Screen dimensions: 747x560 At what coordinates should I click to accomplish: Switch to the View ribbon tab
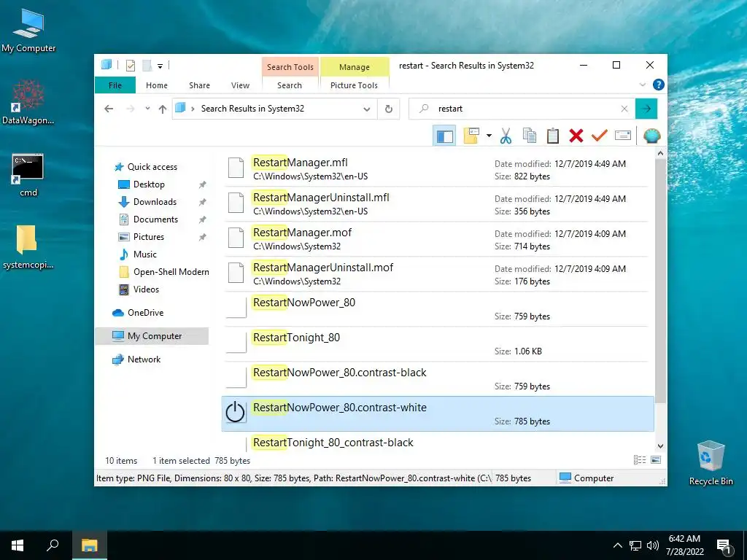pos(240,85)
